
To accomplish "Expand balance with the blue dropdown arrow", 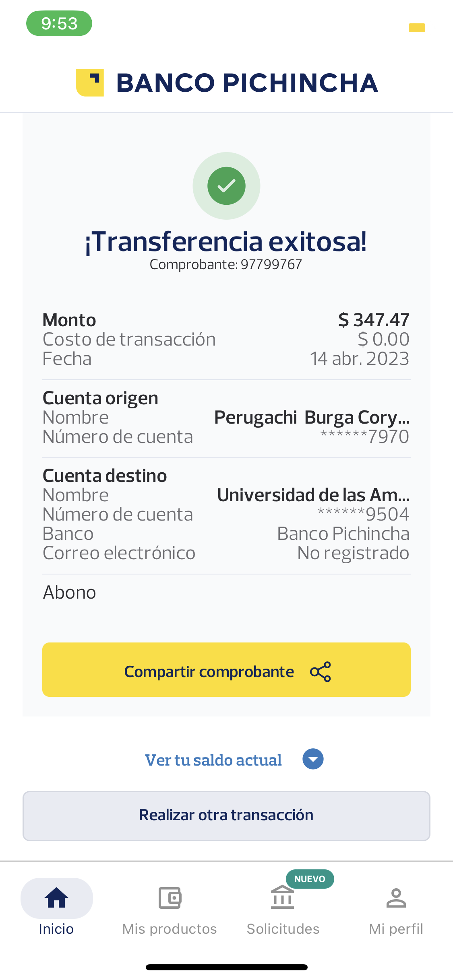I will (x=313, y=759).
